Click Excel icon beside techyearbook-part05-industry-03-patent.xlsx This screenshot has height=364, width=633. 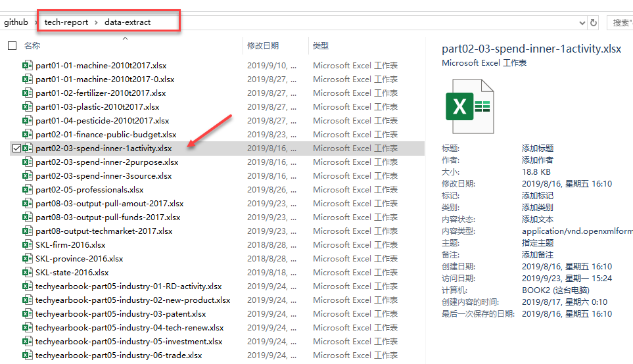pos(28,314)
